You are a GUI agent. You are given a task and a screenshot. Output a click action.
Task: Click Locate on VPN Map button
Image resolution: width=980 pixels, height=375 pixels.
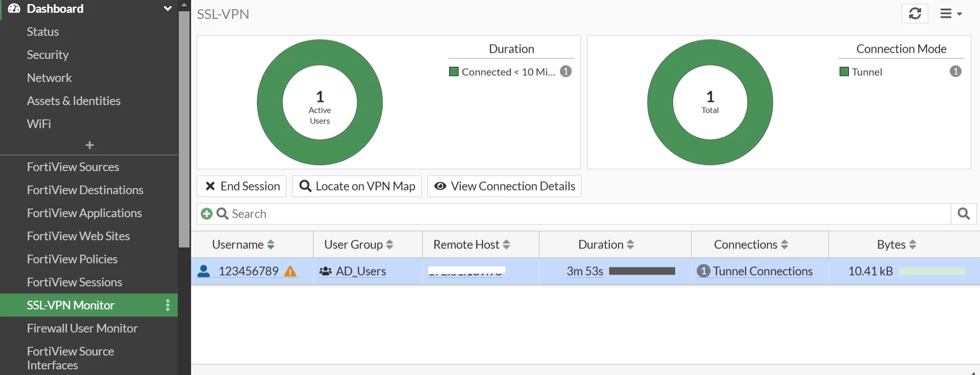tap(357, 186)
